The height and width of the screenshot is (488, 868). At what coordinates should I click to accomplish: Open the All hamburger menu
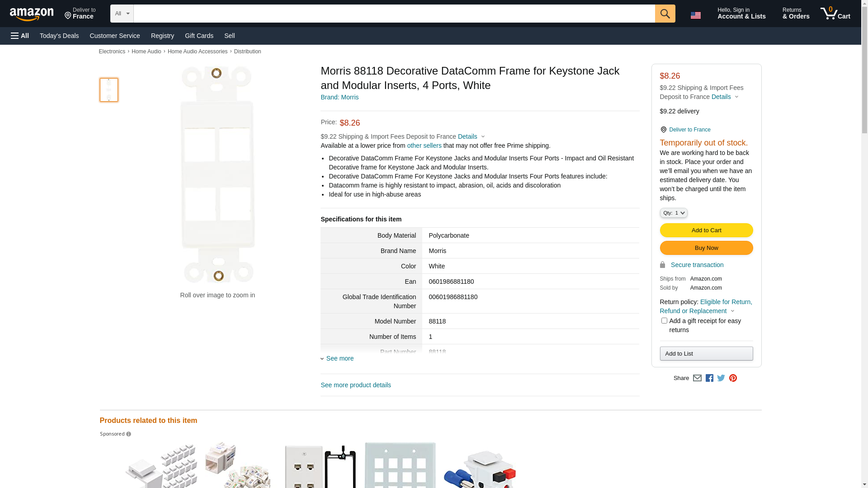[20, 36]
